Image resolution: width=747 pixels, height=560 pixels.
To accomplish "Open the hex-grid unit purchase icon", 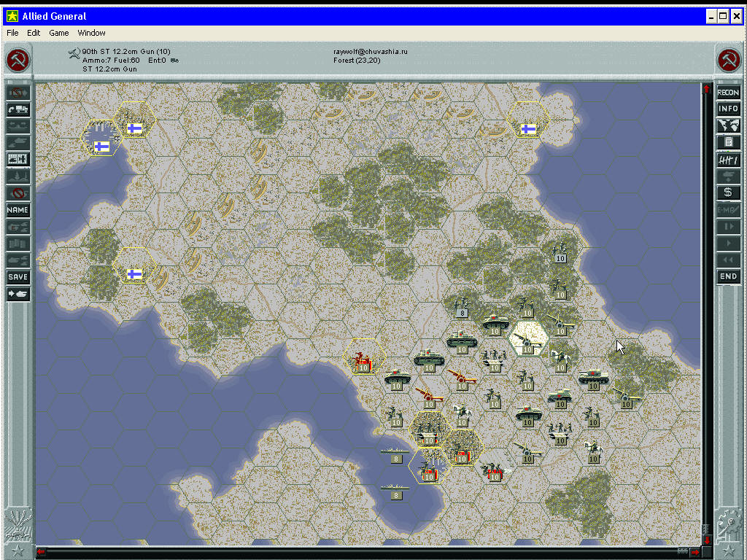I will click(x=18, y=160).
